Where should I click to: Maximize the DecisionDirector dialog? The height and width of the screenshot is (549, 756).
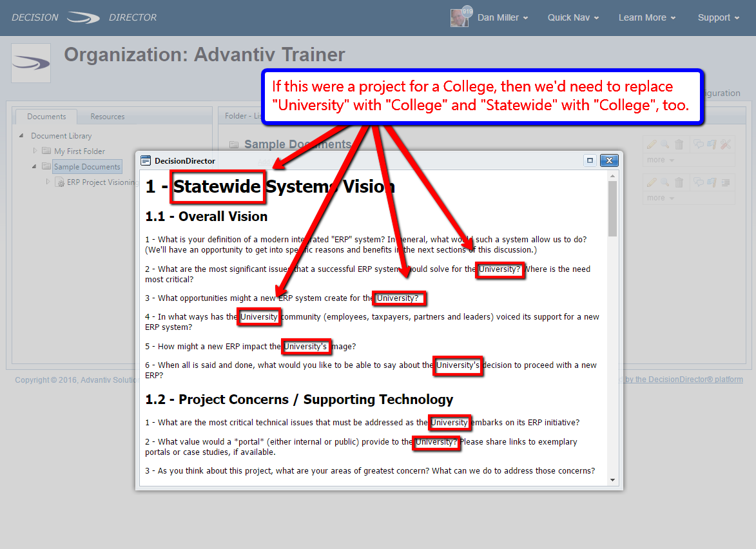point(590,160)
